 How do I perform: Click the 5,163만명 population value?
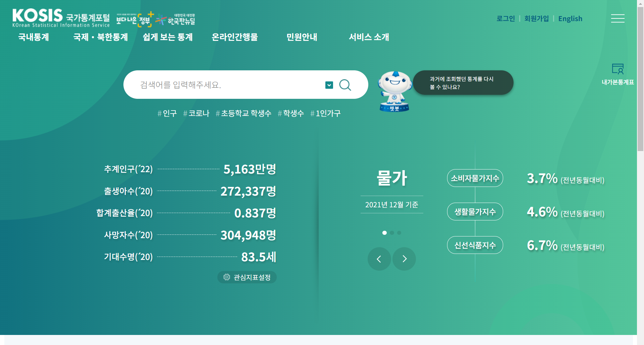tap(250, 169)
